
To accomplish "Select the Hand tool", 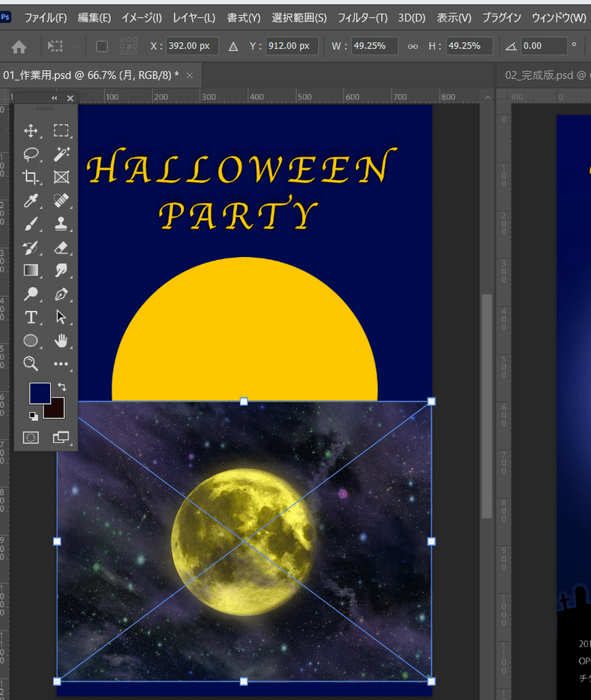I will click(x=61, y=340).
